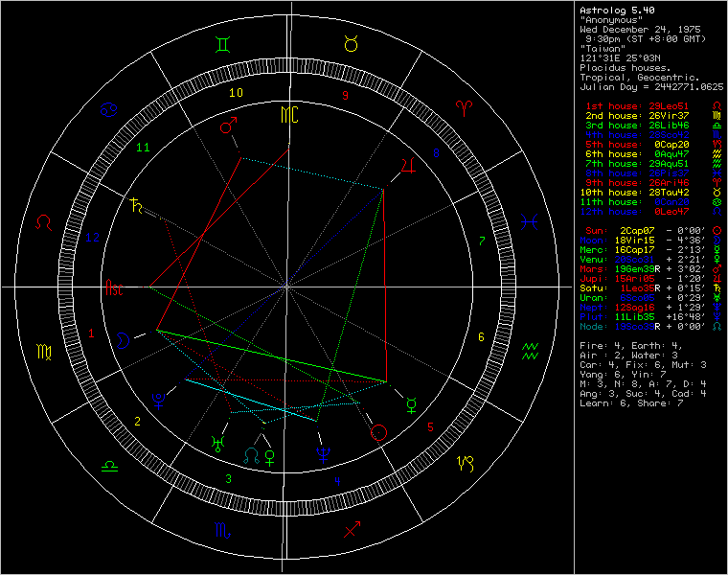728x575 pixels.
Task: Click the 'Fire: 4, Earth: 4,' summary line
Action: [x=630, y=346]
